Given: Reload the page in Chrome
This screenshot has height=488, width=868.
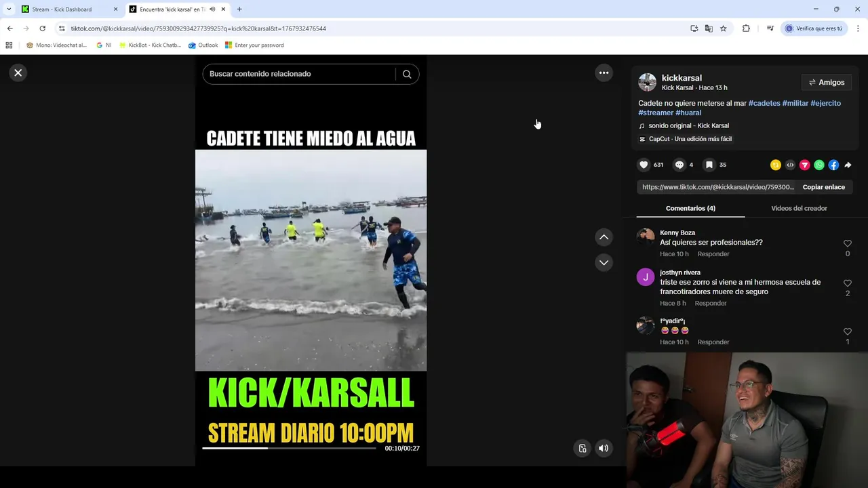Looking at the screenshot, I should [42, 28].
